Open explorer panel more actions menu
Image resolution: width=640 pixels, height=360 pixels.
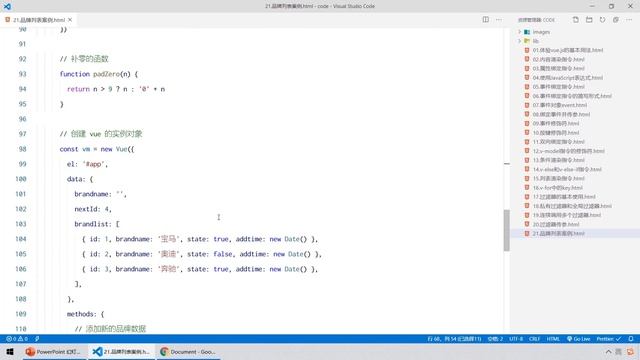(x=629, y=20)
